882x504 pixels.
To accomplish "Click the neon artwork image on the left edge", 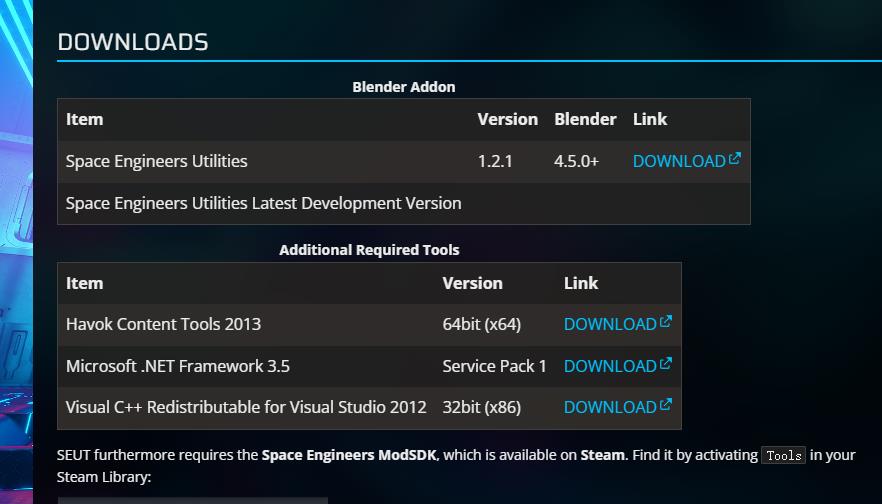I will click(x=16, y=250).
